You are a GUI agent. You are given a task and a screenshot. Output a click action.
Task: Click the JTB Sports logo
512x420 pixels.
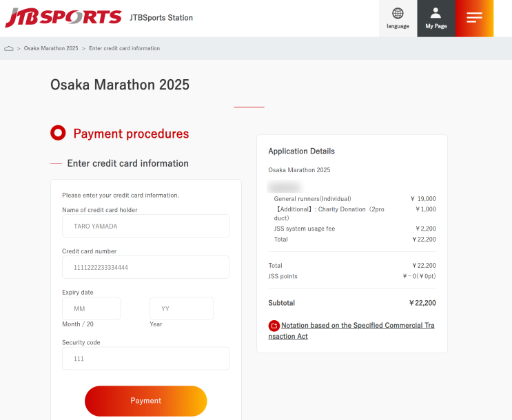pyautogui.click(x=63, y=17)
